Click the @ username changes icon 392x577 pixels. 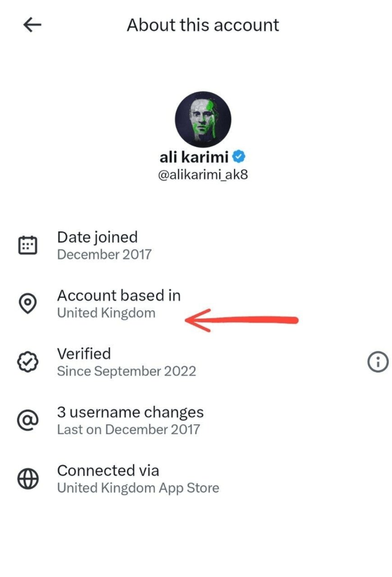pyautogui.click(x=28, y=421)
